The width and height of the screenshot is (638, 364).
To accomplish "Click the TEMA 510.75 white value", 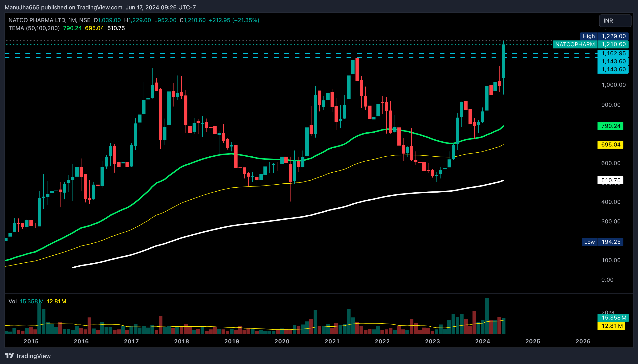I will (116, 28).
